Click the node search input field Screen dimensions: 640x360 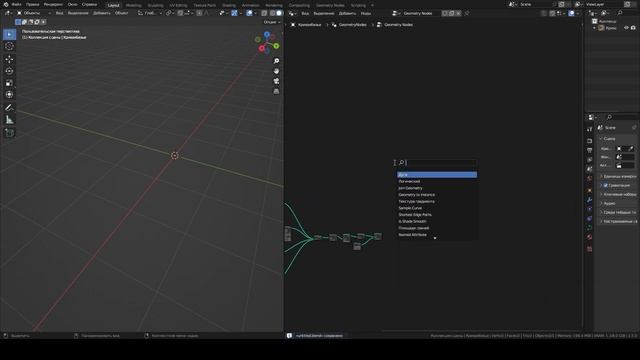point(437,162)
